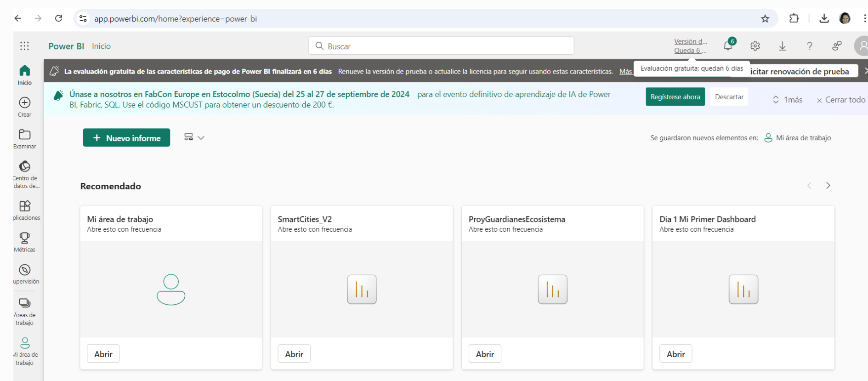Open browser downloads icon
The height and width of the screenshot is (381, 868).
point(824,18)
